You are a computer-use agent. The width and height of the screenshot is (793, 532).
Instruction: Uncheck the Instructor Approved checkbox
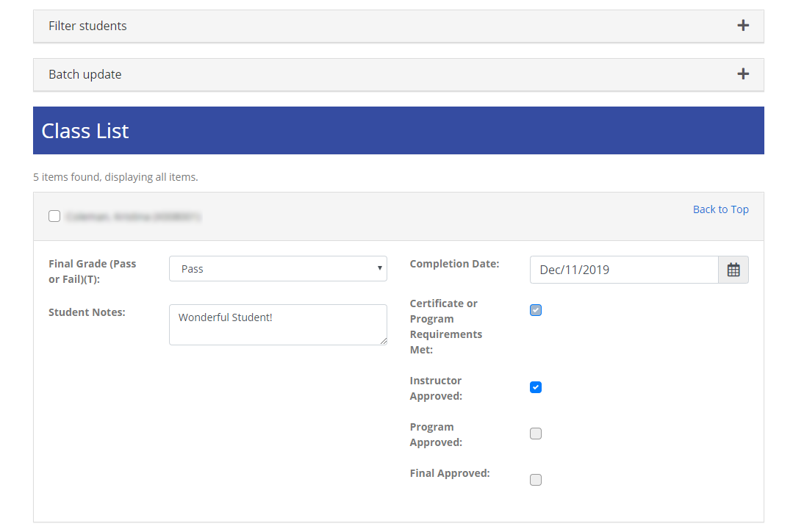pyautogui.click(x=536, y=387)
